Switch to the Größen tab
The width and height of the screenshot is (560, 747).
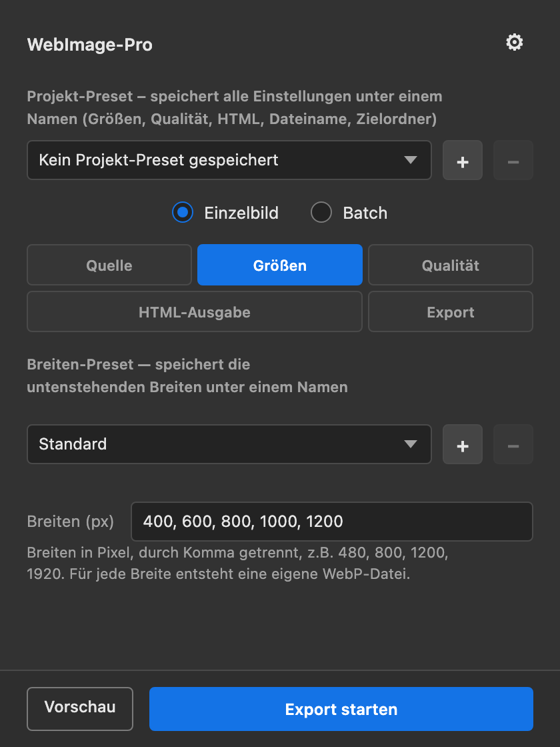[279, 265]
